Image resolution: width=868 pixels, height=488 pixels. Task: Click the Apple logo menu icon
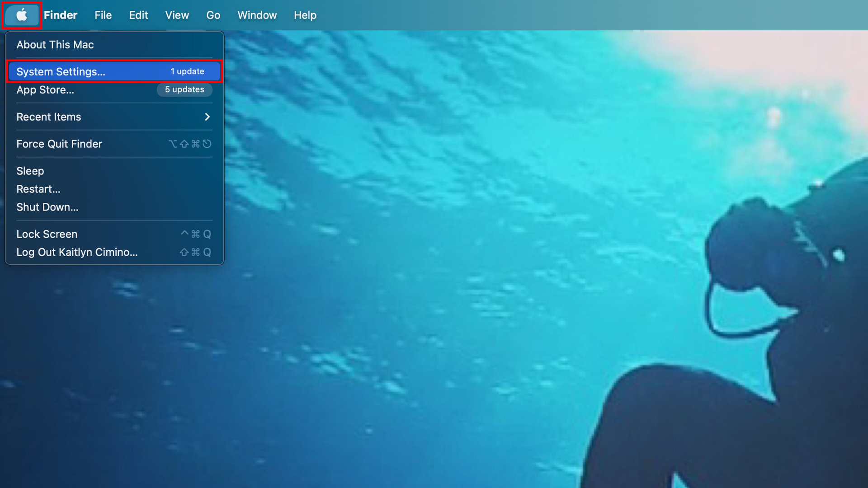click(x=22, y=15)
